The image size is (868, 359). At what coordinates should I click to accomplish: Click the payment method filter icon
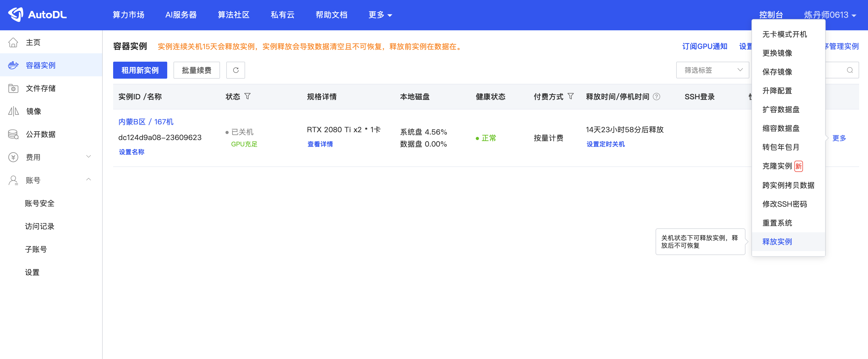570,96
